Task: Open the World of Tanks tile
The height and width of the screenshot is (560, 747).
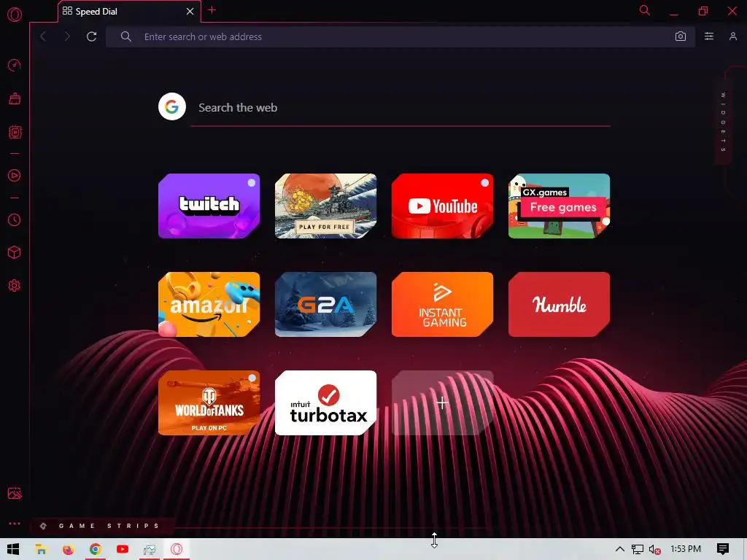Action: tap(209, 402)
